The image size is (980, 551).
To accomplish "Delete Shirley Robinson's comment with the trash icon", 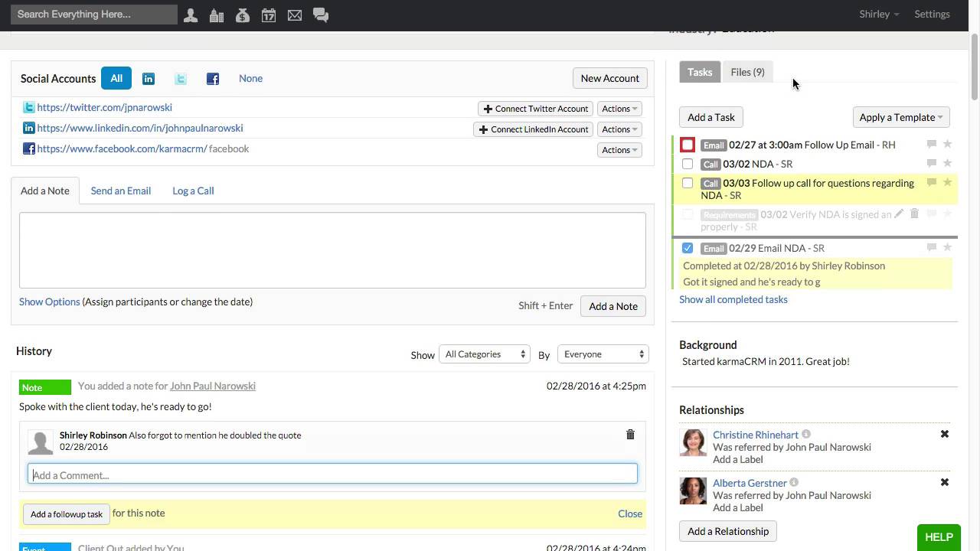I will coord(630,435).
